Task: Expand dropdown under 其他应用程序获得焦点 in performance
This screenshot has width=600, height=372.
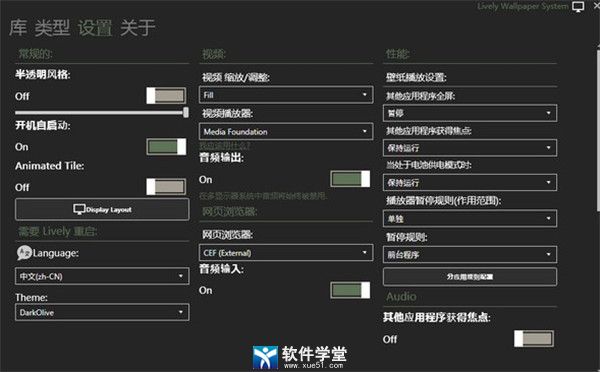Action: (x=470, y=148)
